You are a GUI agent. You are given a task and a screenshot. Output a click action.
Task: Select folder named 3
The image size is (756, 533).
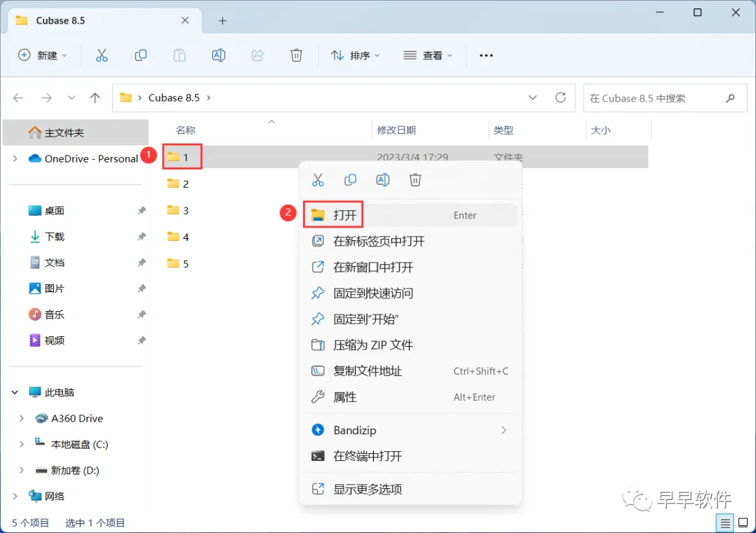[x=178, y=210]
